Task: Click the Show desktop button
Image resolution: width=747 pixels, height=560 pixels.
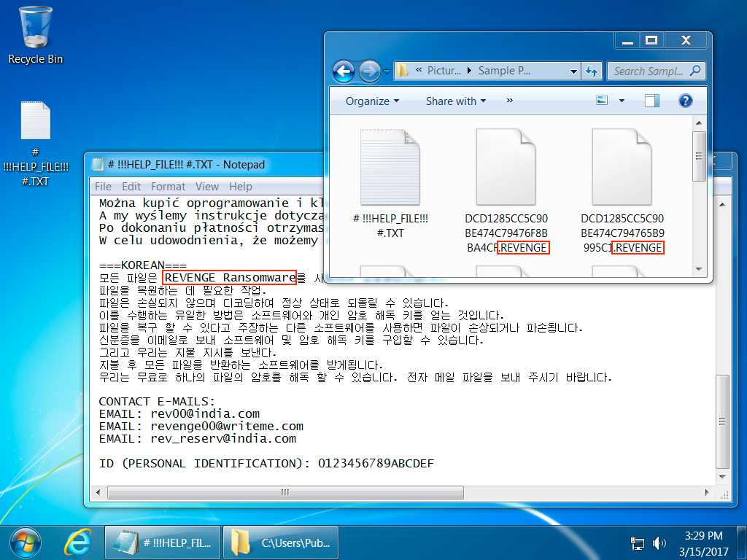Action: (x=742, y=542)
